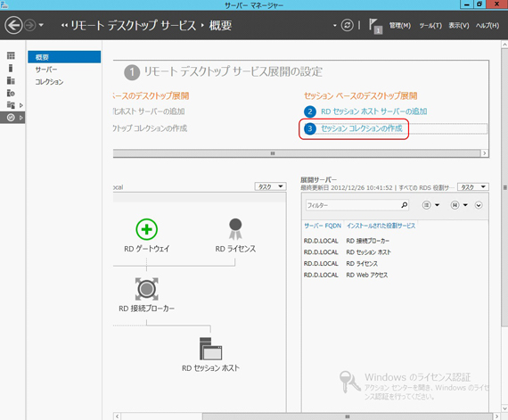
Task: Select the dashboard icon in left sidebar
Action: [x=11, y=56]
